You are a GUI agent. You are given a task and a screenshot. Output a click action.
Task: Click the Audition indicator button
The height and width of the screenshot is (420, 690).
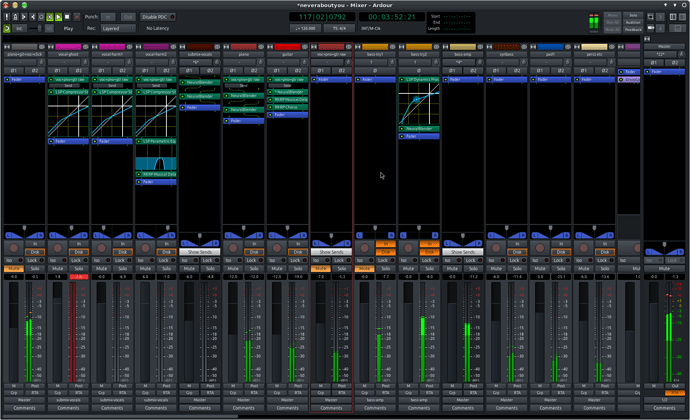tap(633, 22)
